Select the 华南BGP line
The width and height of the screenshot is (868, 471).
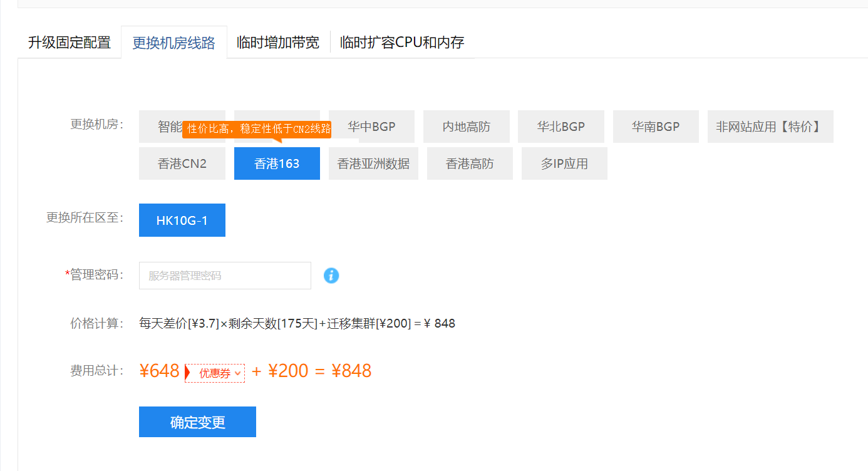(x=656, y=126)
